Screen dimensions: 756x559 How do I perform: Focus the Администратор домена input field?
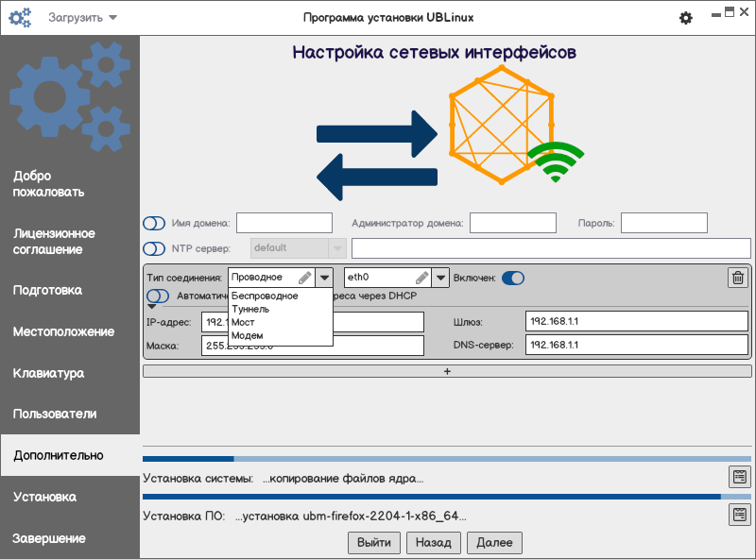click(x=513, y=223)
